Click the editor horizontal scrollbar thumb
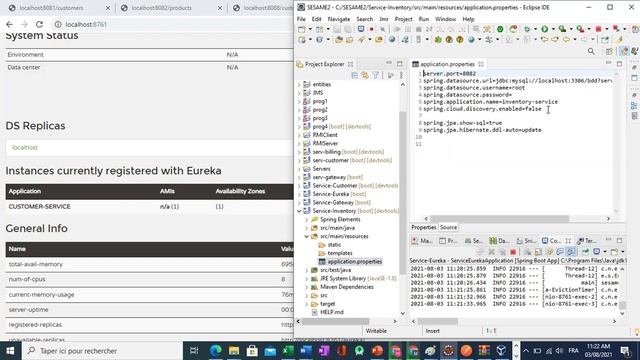The width and height of the screenshot is (640, 360). 499,219
